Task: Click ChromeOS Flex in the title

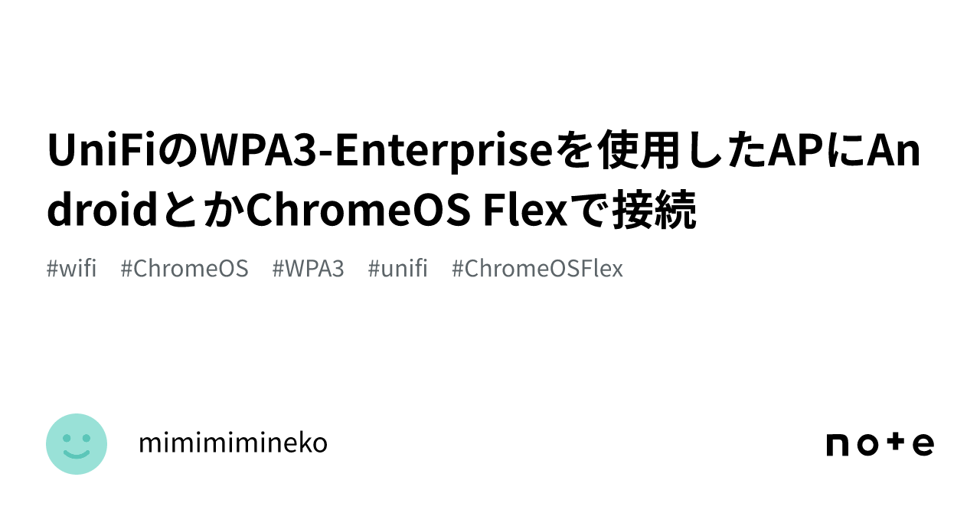Action: [x=409, y=211]
